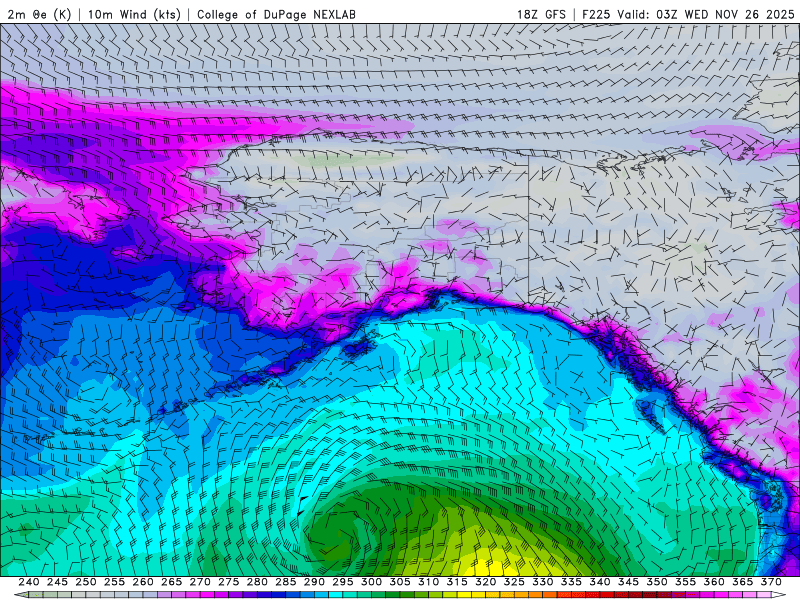The image size is (800, 600).
Task: Click the 275 value on color scale
Action: click(229, 582)
